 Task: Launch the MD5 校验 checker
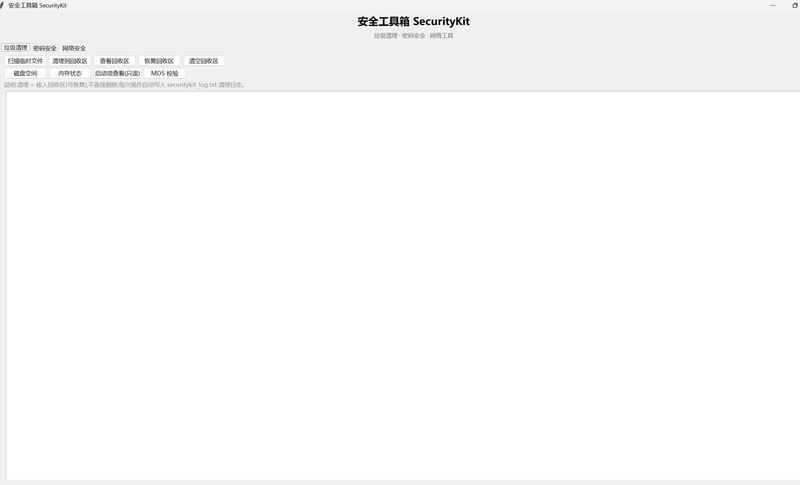coord(165,73)
